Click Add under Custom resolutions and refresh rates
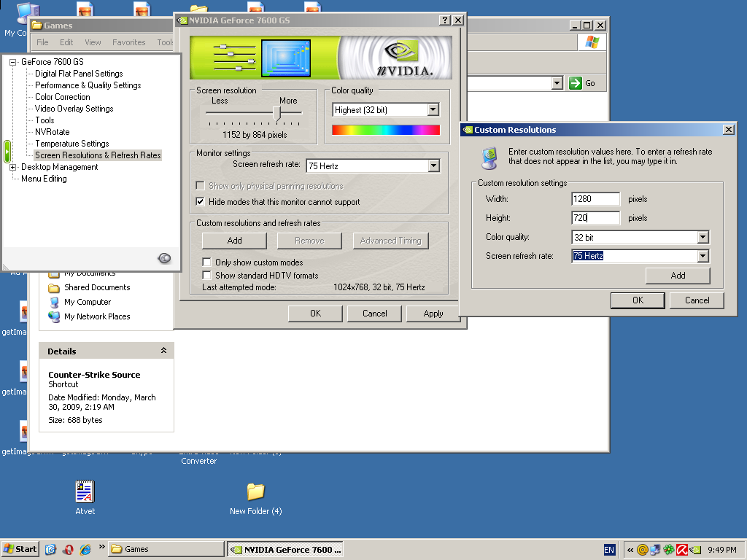 pos(234,241)
